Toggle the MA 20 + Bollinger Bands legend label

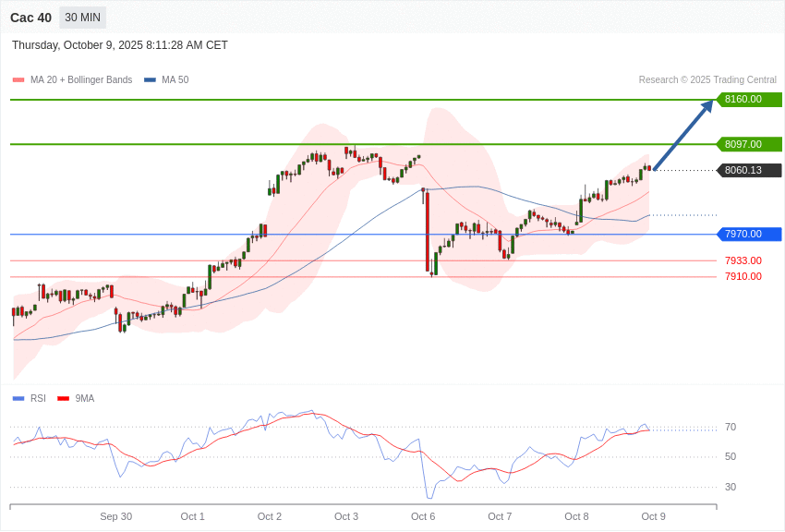[x=81, y=80]
